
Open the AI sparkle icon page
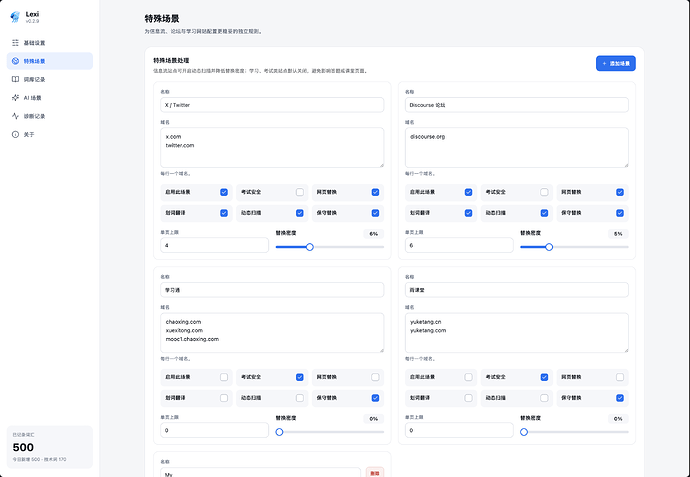tap(15, 98)
